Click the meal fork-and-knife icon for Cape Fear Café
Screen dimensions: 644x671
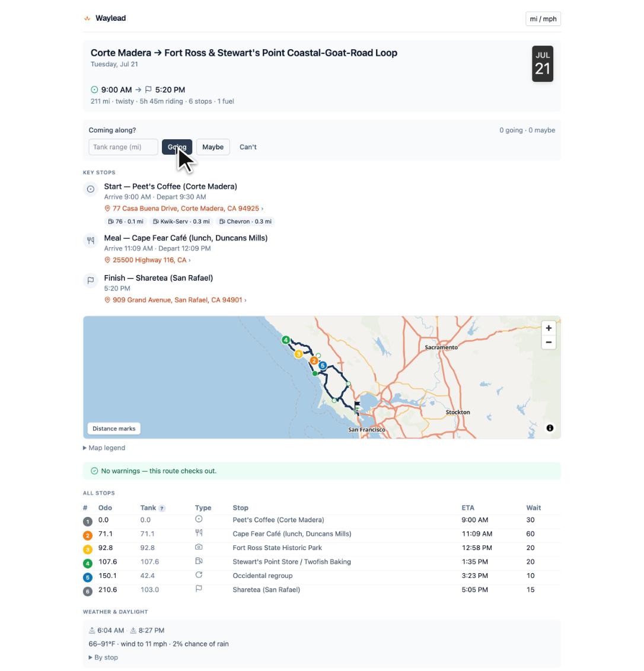[91, 241]
